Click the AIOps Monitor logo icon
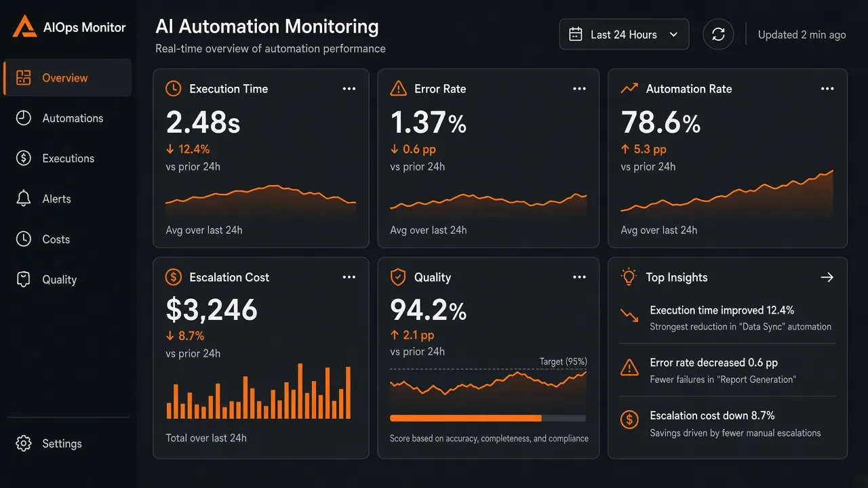The height and width of the screenshot is (488, 868). pos(25,26)
